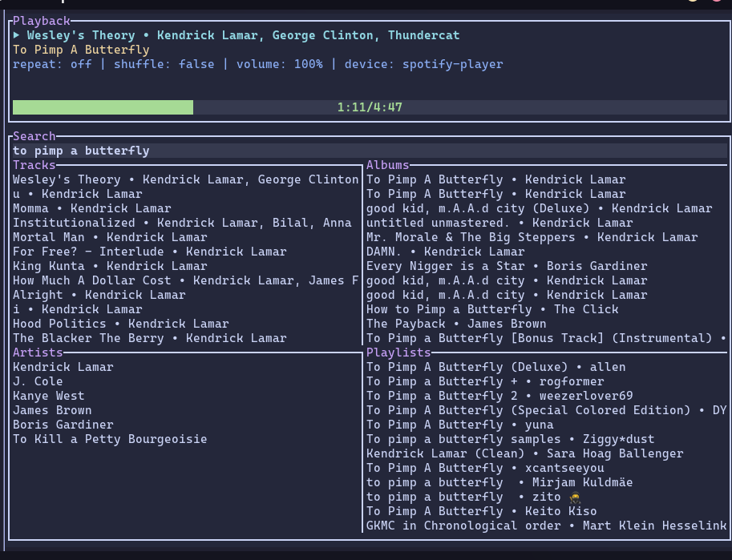
Task: Select track 'Mortal Man'
Action: pyautogui.click(x=110, y=237)
